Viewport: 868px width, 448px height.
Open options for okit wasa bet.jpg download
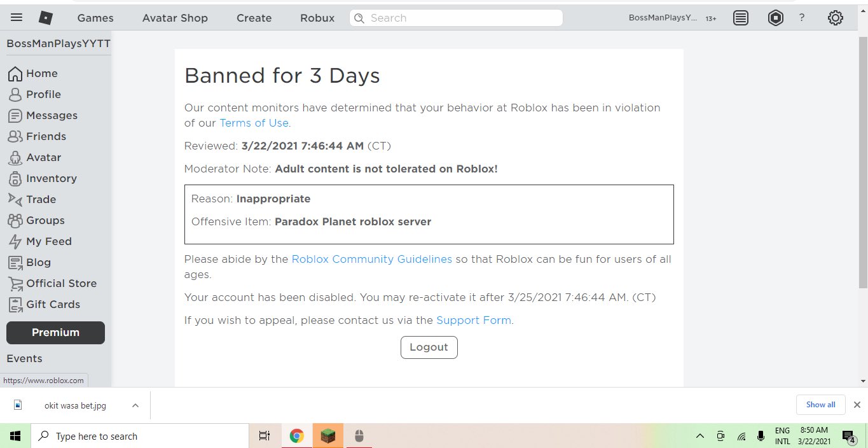135,405
